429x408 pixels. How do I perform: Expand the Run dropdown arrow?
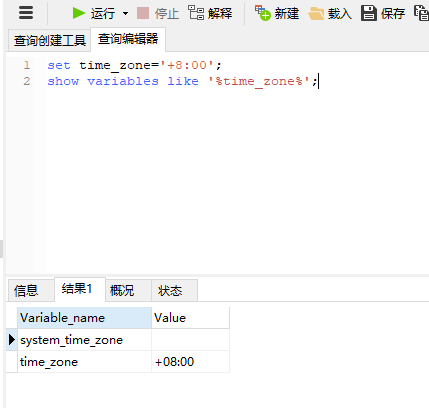[x=125, y=14]
